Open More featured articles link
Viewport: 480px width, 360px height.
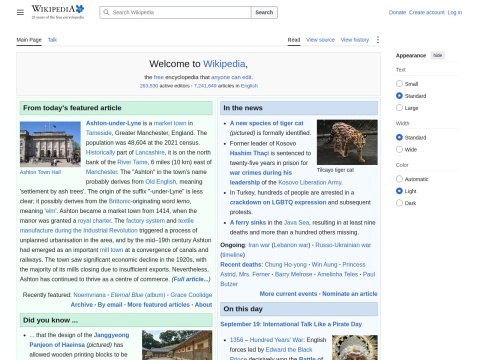[158, 305]
